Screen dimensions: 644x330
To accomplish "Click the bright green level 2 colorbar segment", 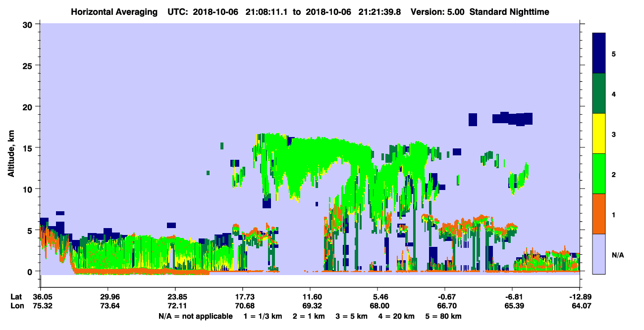I will (x=599, y=174).
